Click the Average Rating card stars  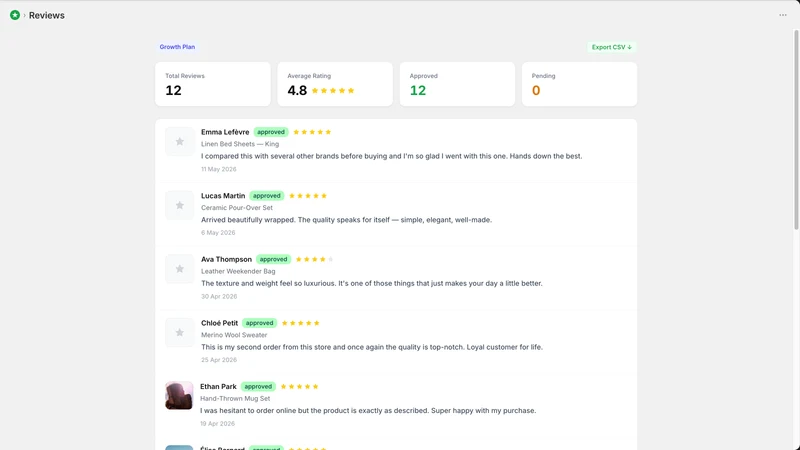[333, 91]
